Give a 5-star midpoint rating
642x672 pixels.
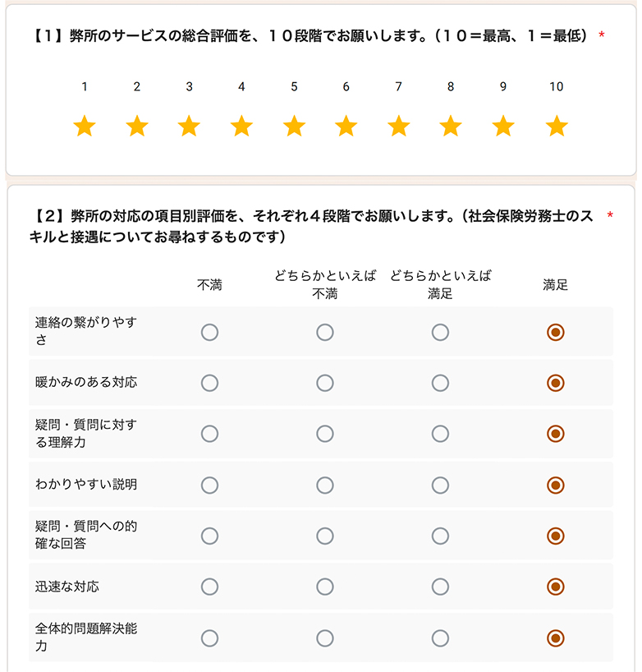pyautogui.click(x=294, y=126)
